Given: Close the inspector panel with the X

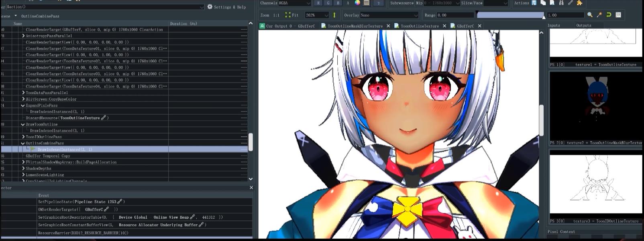Looking at the screenshot, I should tap(251, 188).
